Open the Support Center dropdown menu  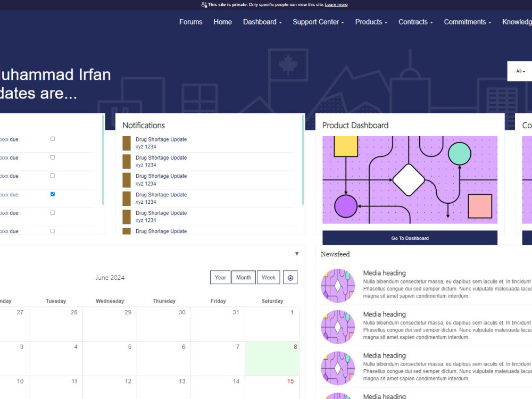click(x=318, y=22)
